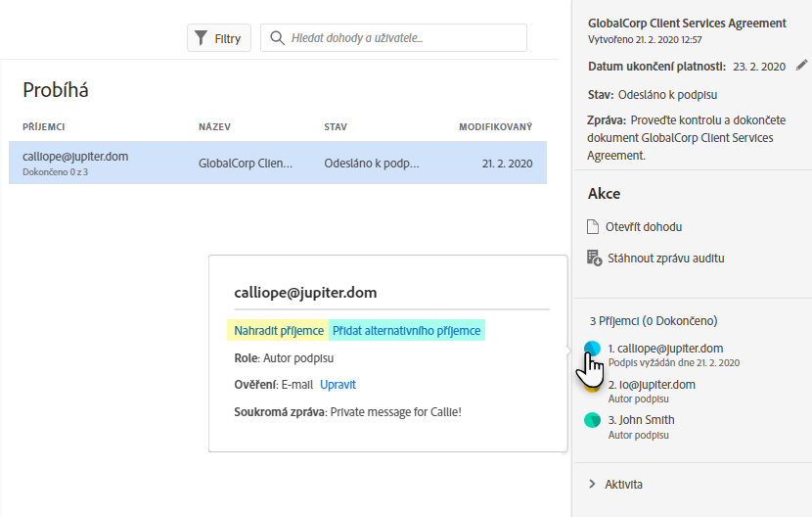
Task: Click the green avatar icon for John Smith
Action: point(592,420)
